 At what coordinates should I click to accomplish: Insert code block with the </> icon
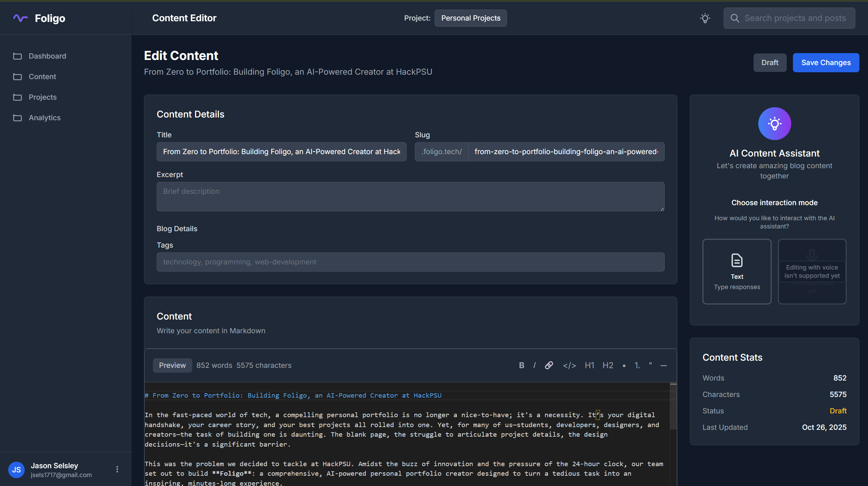569,365
